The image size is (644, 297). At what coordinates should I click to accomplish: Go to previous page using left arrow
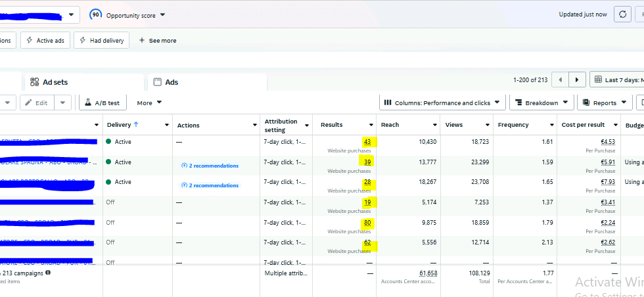[x=560, y=80]
